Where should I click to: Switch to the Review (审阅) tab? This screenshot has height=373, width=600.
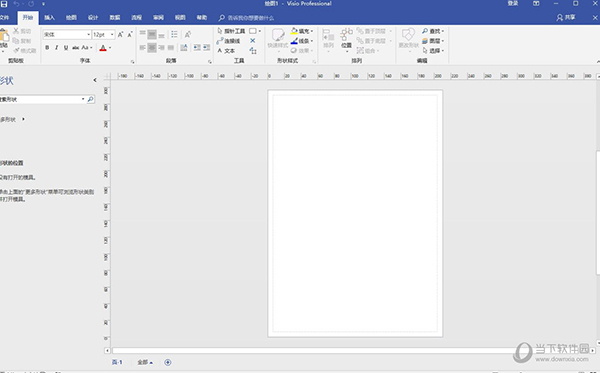158,18
